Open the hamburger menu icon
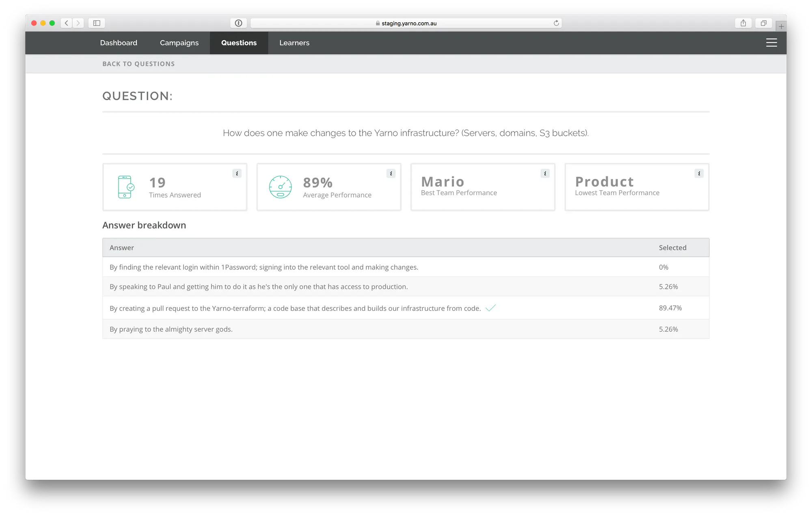Image resolution: width=812 pixels, height=516 pixels. (x=771, y=43)
